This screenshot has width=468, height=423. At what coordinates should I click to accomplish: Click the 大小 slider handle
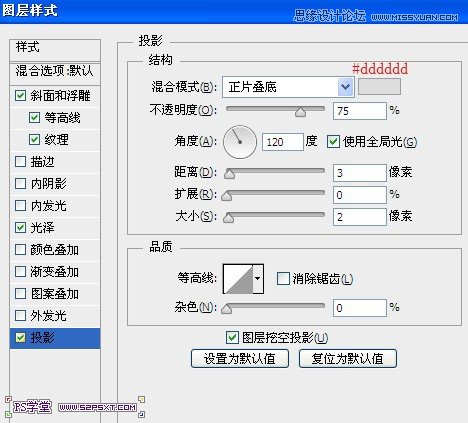[x=228, y=218]
